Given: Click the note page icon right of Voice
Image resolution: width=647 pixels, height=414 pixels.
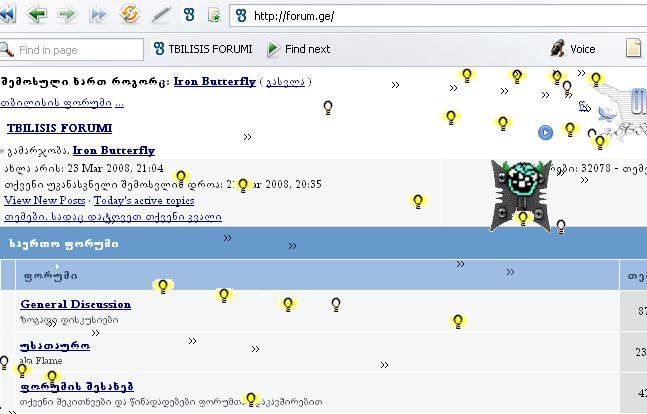Looking at the screenshot, I should point(633,47).
